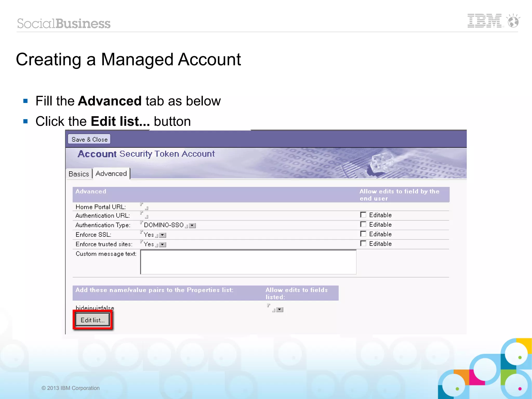Open the Allow edits to fields listed dropdown
The image size is (532, 399).
[280, 310]
